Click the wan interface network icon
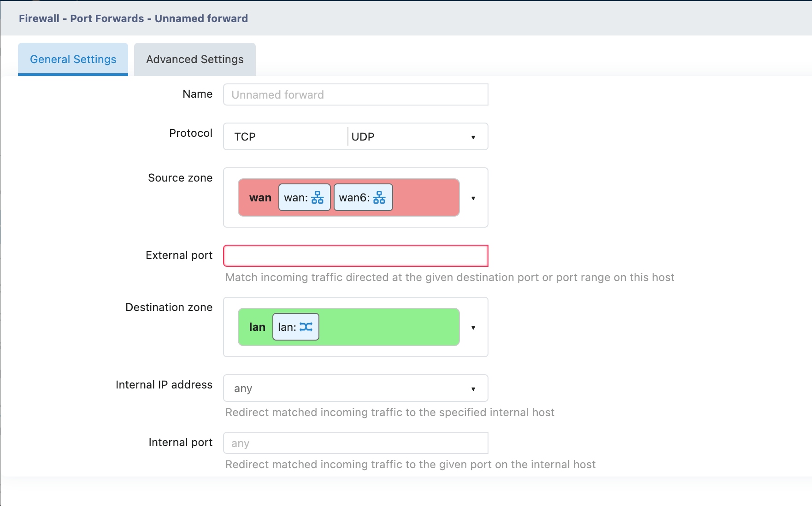Image resolution: width=812 pixels, height=506 pixels. click(x=317, y=198)
